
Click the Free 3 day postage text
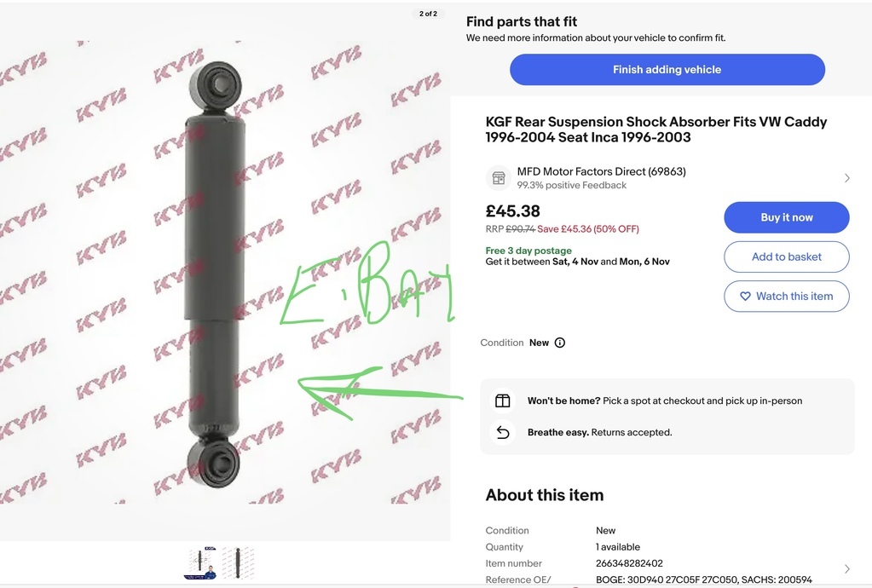[x=528, y=251]
